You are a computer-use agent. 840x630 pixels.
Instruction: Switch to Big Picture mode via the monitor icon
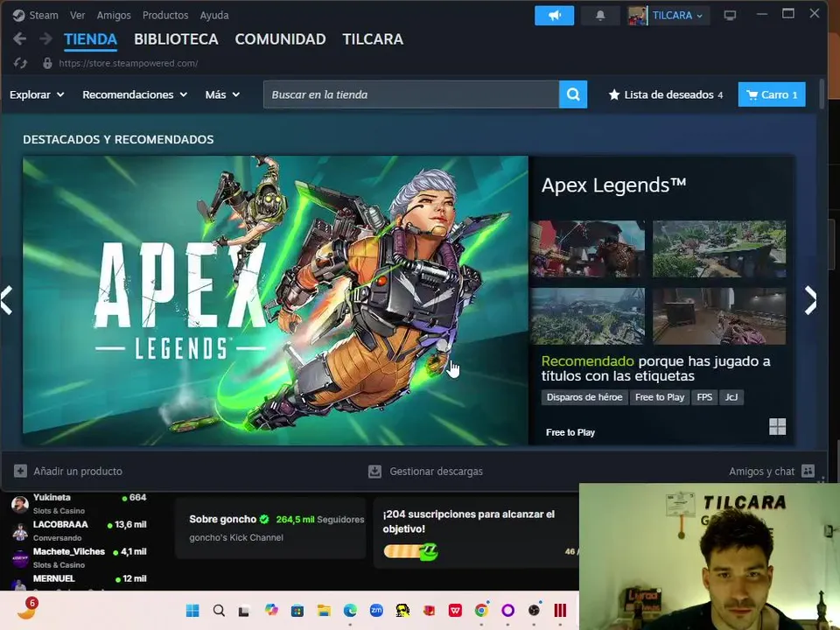(x=730, y=16)
